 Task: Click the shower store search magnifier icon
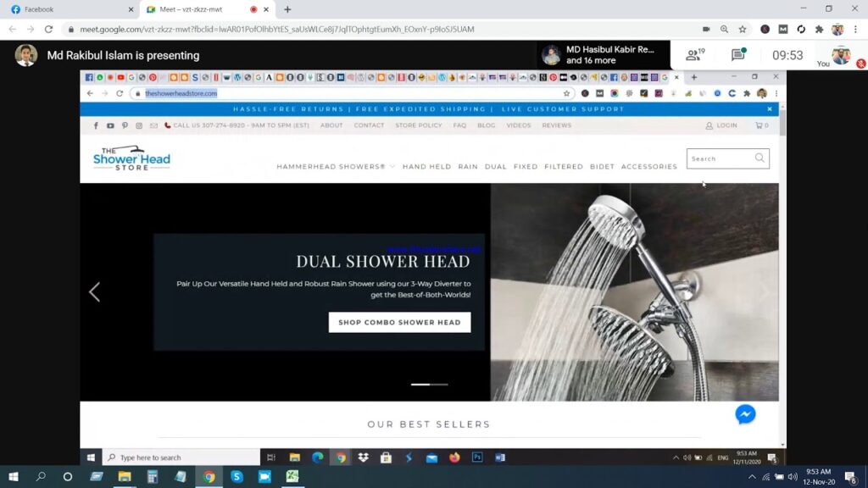[x=759, y=158]
